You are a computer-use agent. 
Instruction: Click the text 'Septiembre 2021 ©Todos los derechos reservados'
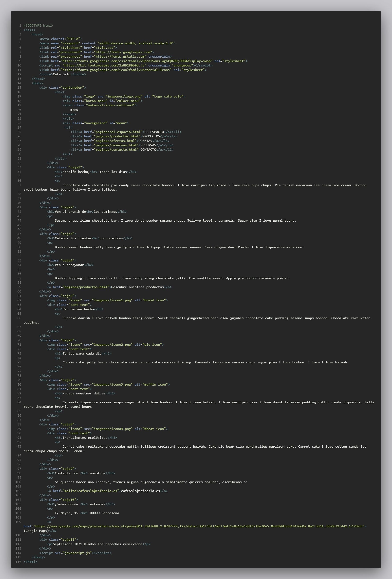point(98,544)
